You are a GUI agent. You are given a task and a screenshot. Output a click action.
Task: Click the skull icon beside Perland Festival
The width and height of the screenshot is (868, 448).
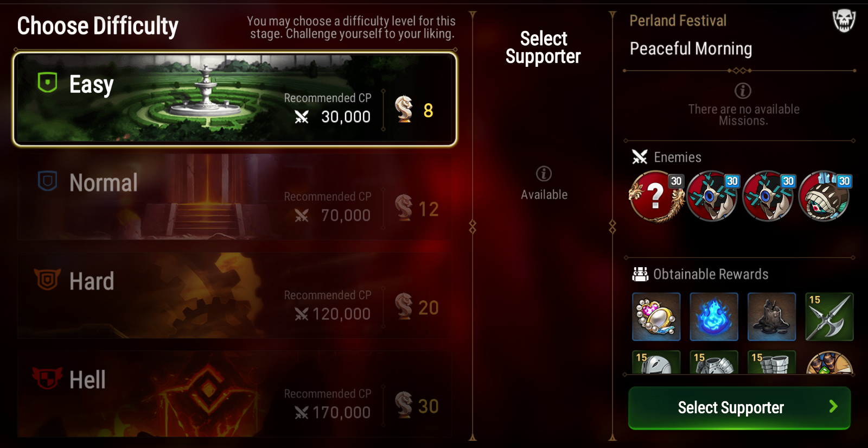[x=844, y=21]
